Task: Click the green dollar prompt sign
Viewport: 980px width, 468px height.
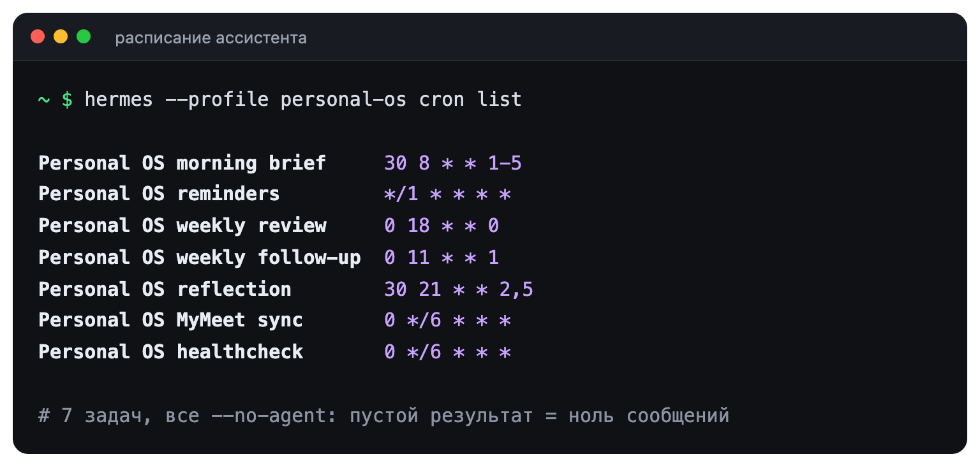Action: pyautogui.click(x=67, y=99)
